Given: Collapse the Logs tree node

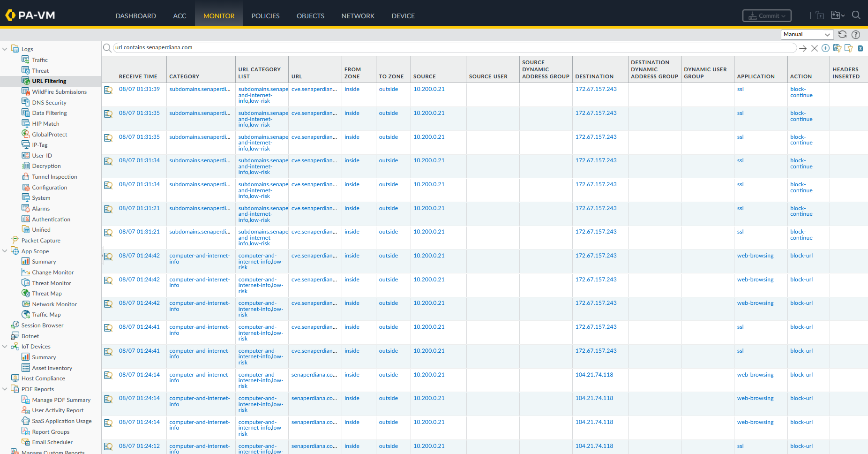Looking at the screenshot, I should [5, 49].
